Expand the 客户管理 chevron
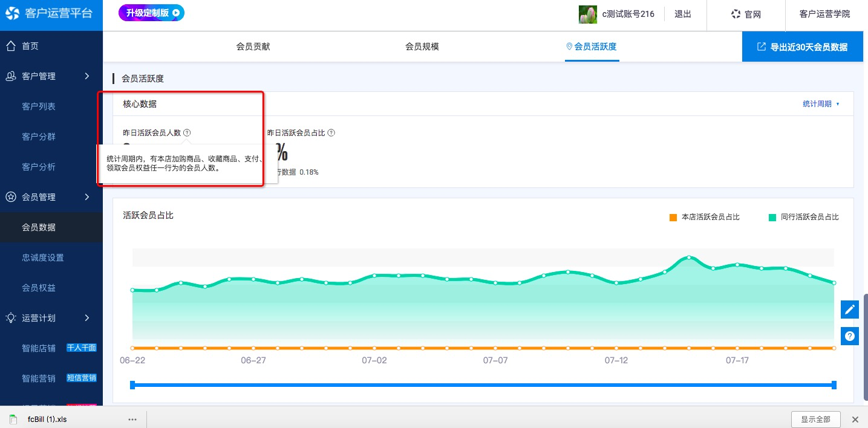 87,76
